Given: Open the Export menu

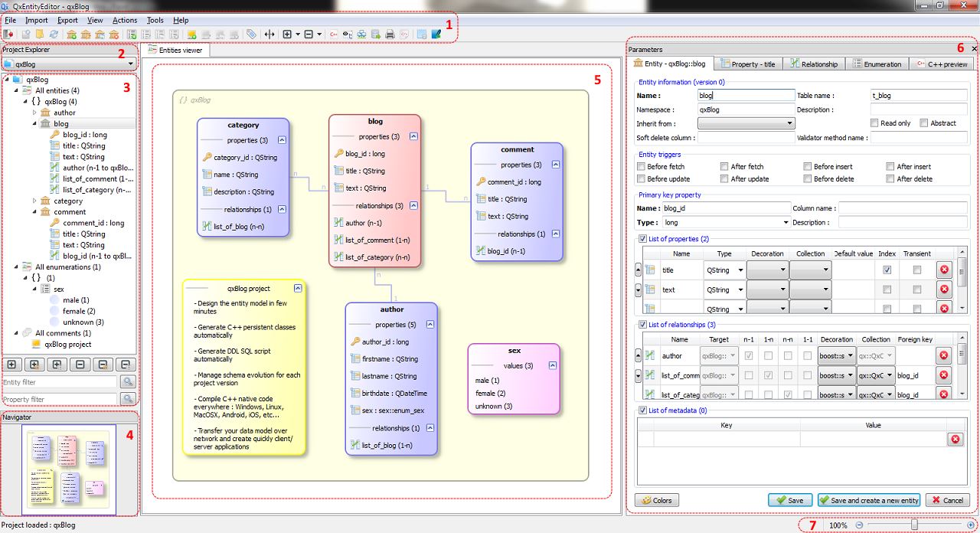Looking at the screenshot, I should 67,20.
